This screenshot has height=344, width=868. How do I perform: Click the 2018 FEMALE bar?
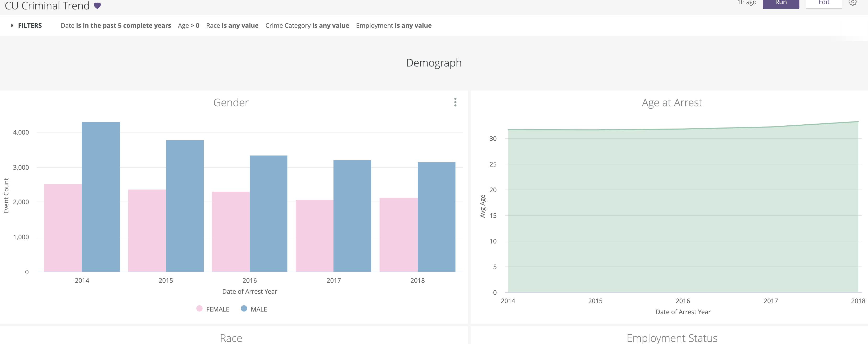point(398,235)
